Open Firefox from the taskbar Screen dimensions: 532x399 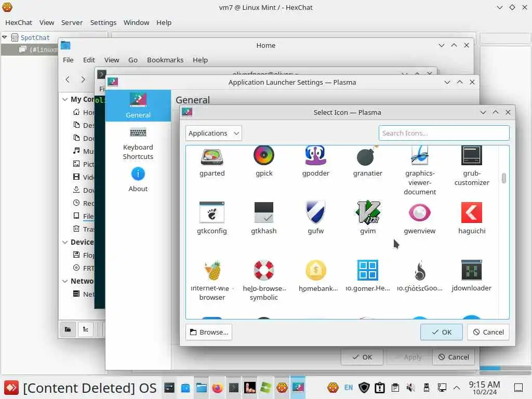[218, 388]
